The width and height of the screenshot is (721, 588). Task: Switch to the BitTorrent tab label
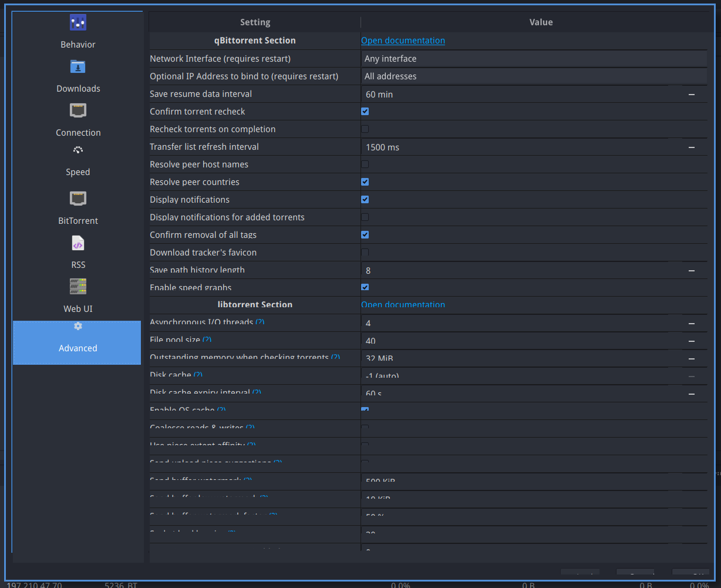click(78, 221)
